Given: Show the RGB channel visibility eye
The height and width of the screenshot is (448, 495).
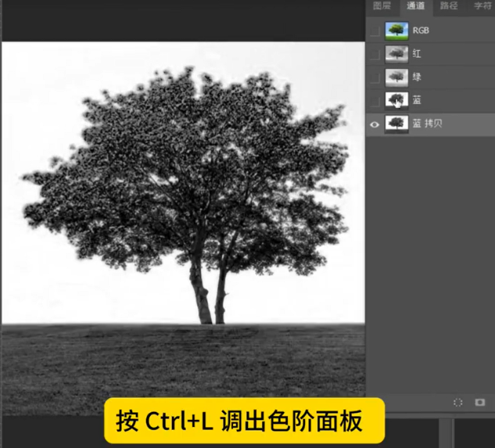Looking at the screenshot, I should click(x=375, y=31).
